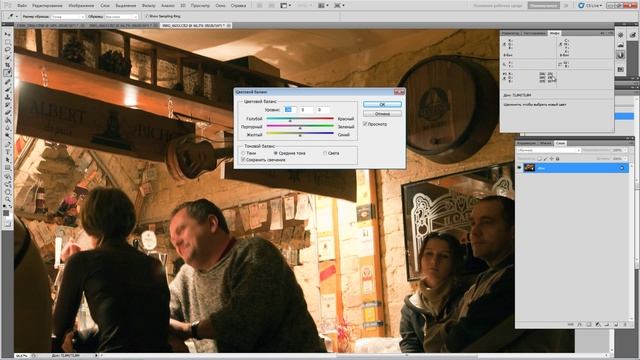The height and width of the screenshot is (360, 640).
Task: Select the Тени radio button
Action: pos(243,153)
